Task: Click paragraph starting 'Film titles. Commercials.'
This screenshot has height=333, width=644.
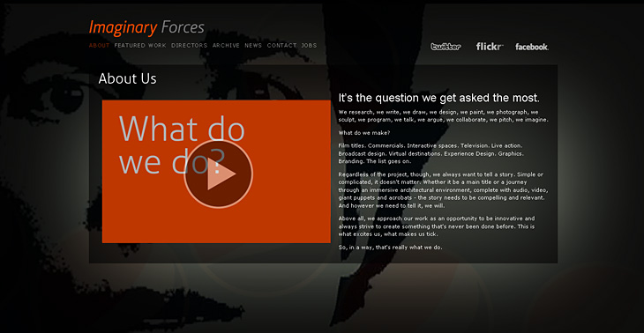Action: (431, 153)
